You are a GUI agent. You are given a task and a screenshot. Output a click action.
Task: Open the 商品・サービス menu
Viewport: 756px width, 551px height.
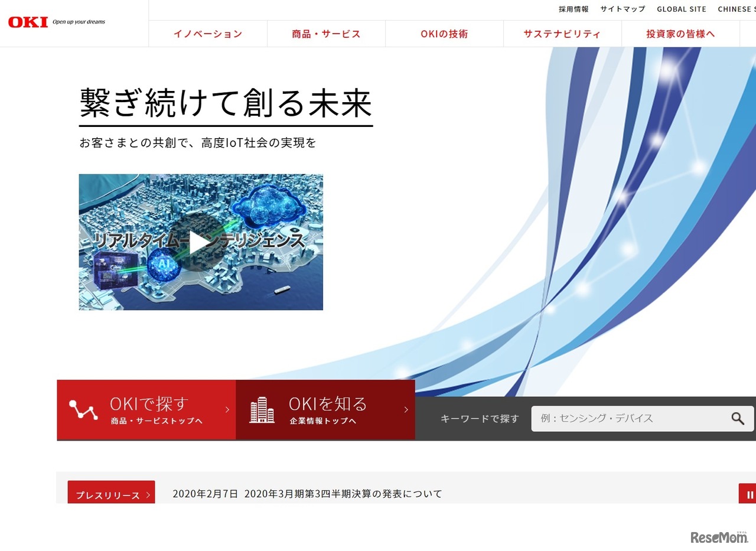326,34
